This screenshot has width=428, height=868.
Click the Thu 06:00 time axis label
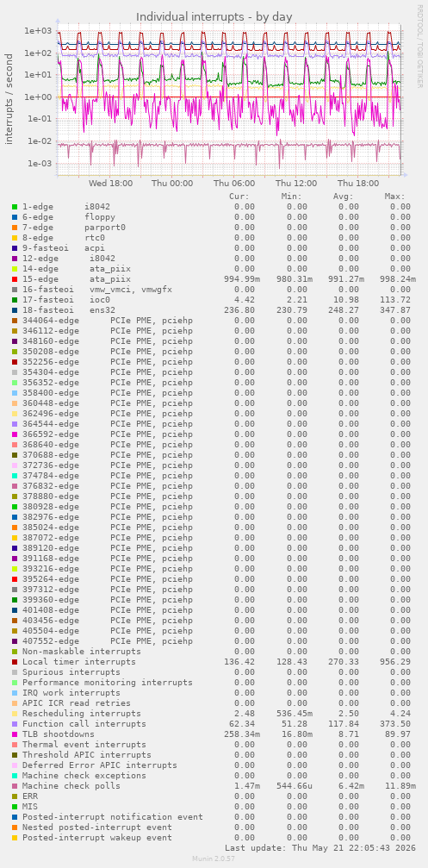[x=234, y=184]
